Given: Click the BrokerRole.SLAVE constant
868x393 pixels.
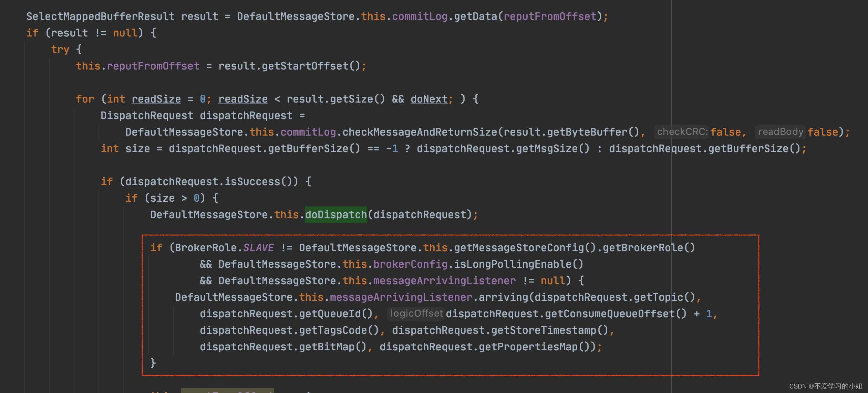Looking at the screenshot, I should [224, 248].
